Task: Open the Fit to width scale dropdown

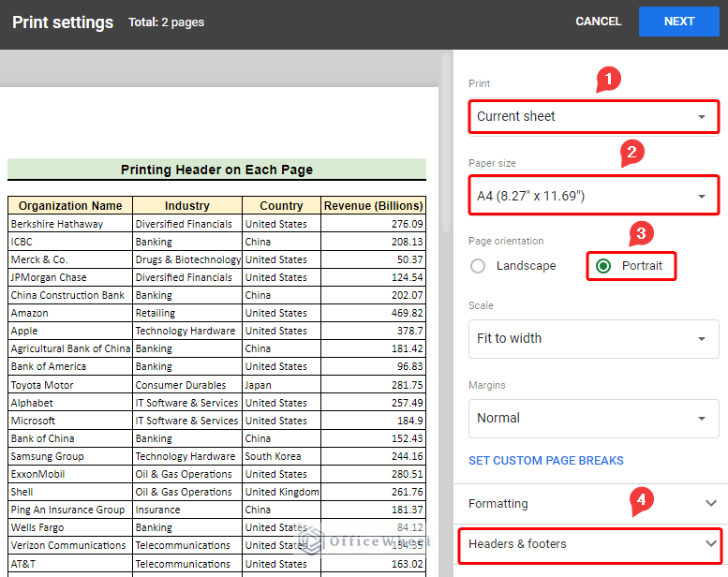Action: (594, 338)
